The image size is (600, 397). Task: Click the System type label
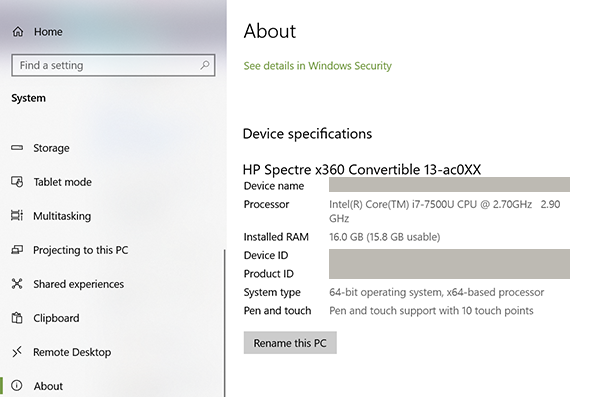tap(272, 292)
